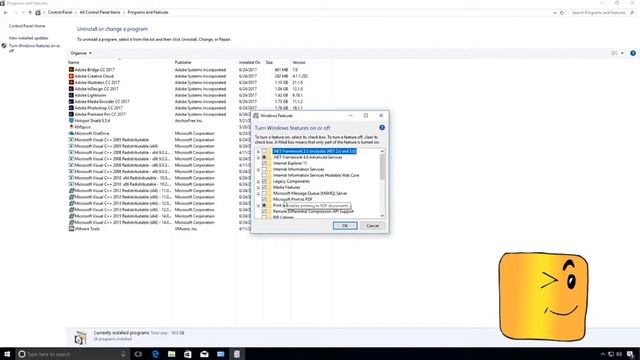Open the Control Panel Home link
This screenshot has width=640, height=360.
27,26
